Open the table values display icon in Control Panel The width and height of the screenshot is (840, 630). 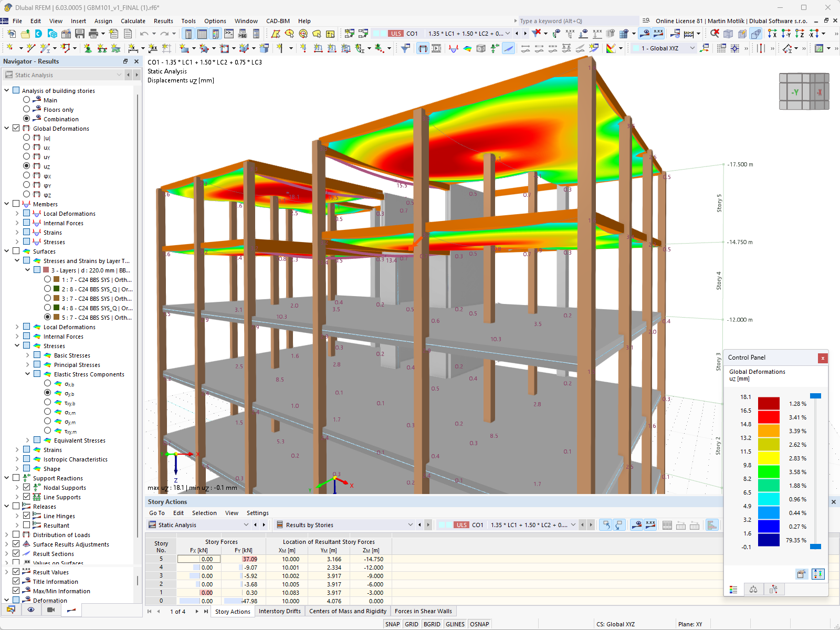[733, 589]
